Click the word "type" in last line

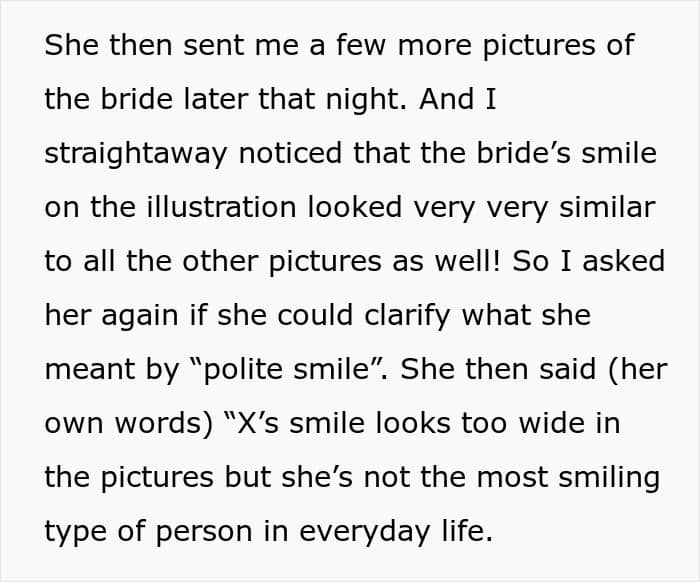[74, 531]
